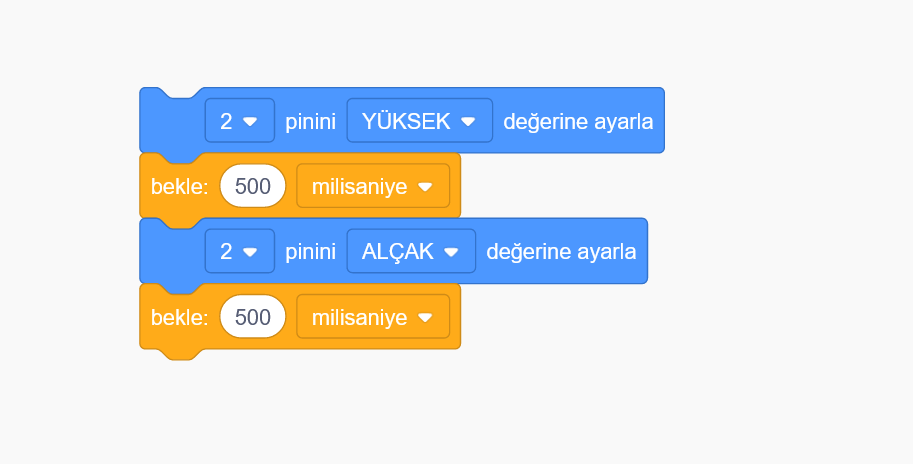Screen dimensions: 913x464
Task: Click the milisaniye arrow in the upper wait block
Action: coord(425,187)
